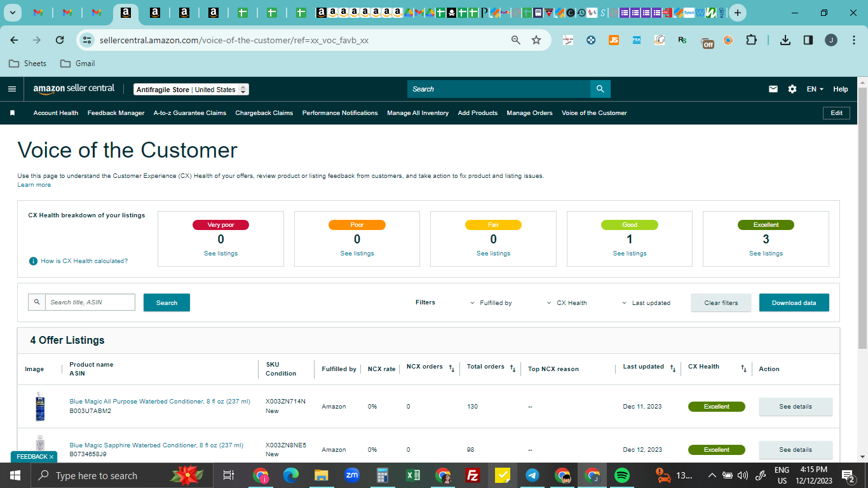Open Telegram from the taskbar

tap(532, 475)
